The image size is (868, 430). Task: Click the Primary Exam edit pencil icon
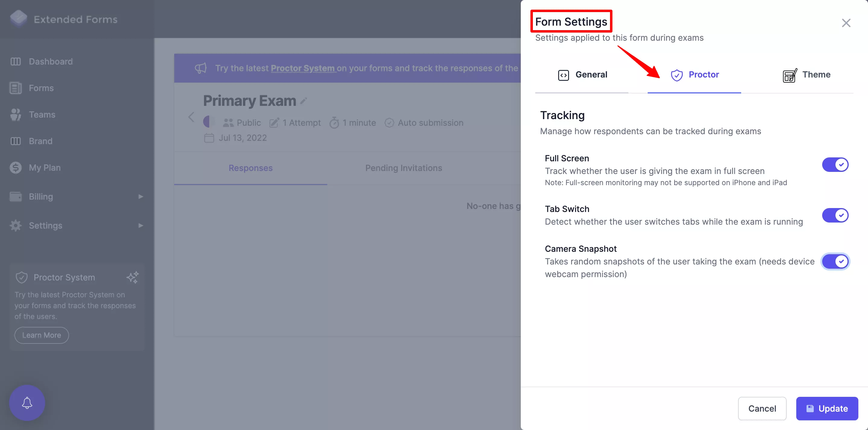pos(304,101)
